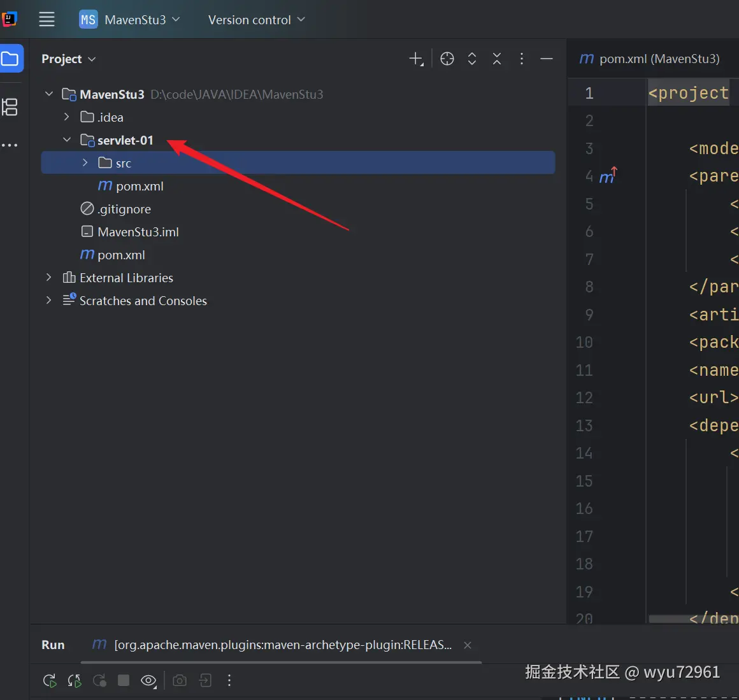739x700 pixels.
Task: Click the exit/import arrow icon in Run toolbar
Action: [x=205, y=680]
